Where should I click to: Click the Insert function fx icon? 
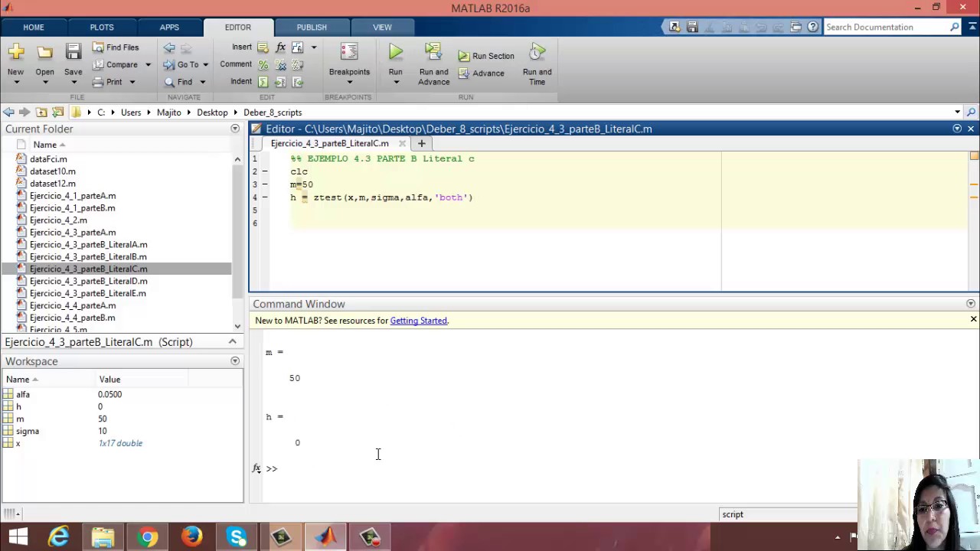pyautogui.click(x=280, y=47)
